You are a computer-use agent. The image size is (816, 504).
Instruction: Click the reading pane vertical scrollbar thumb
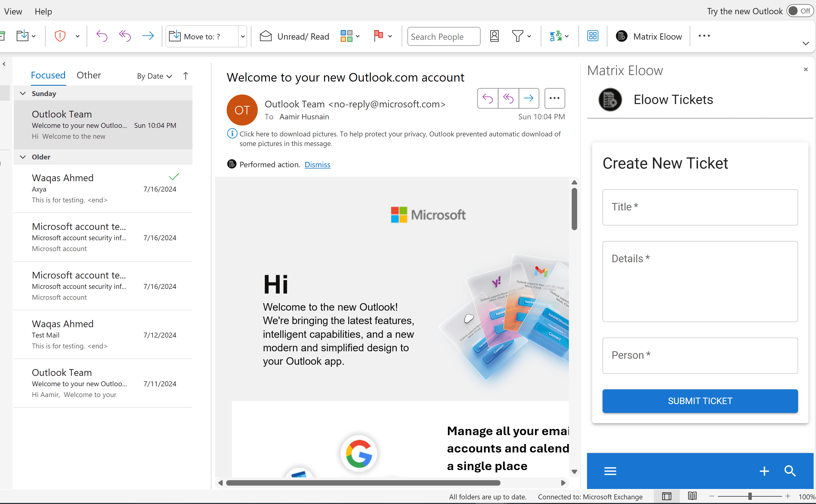coord(574,209)
